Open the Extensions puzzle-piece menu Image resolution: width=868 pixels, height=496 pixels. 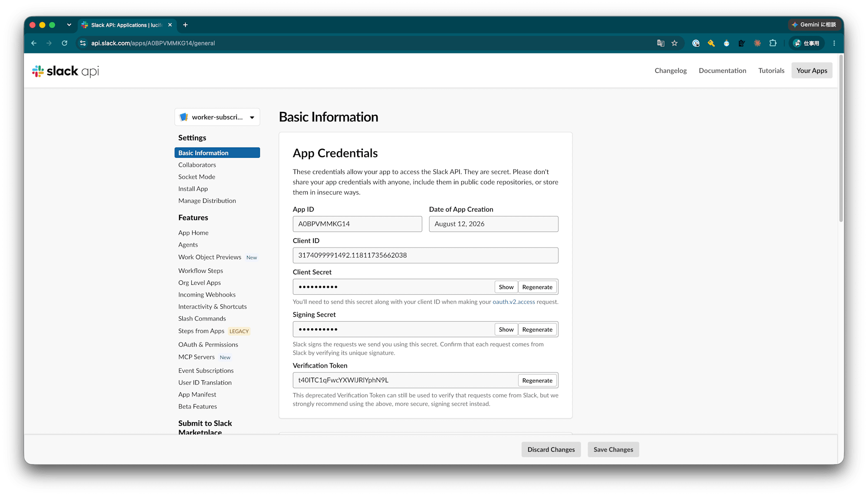click(x=773, y=43)
